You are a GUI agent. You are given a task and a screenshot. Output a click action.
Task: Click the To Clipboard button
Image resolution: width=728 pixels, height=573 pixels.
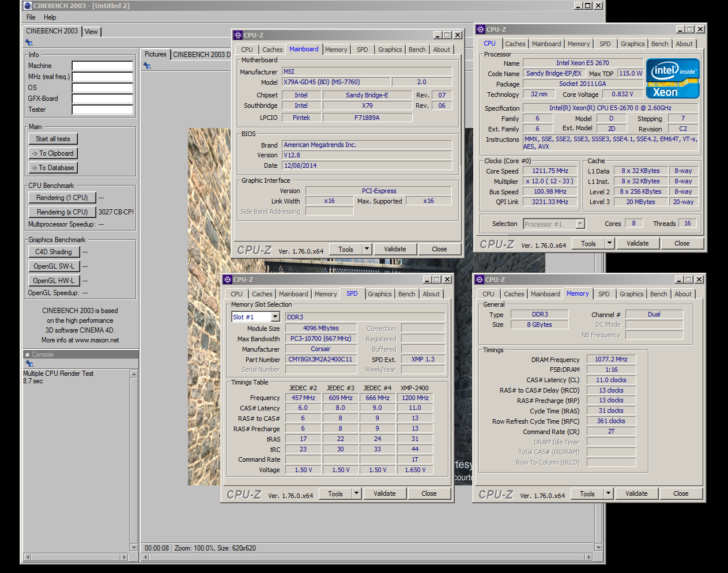(53, 153)
